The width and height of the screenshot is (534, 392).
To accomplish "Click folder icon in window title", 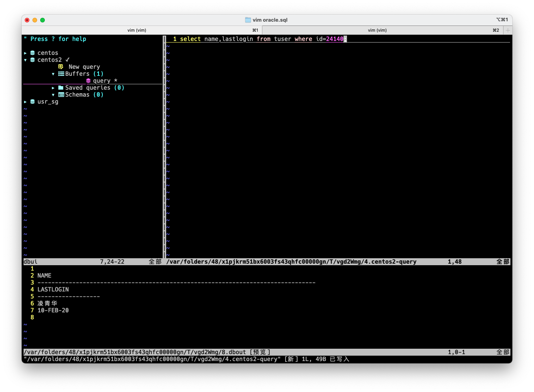I will pos(248,20).
